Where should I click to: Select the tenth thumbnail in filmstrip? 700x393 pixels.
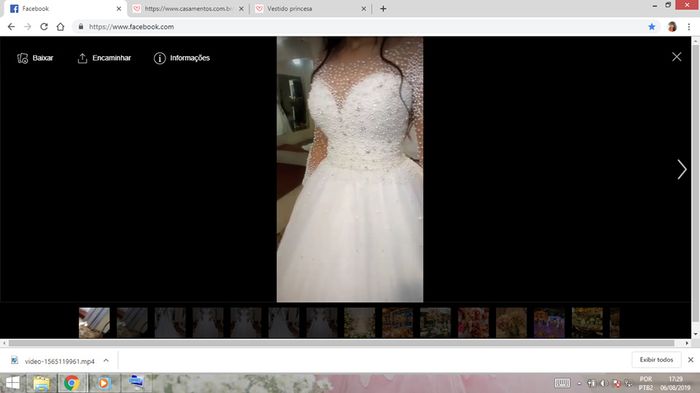(x=436, y=322)
